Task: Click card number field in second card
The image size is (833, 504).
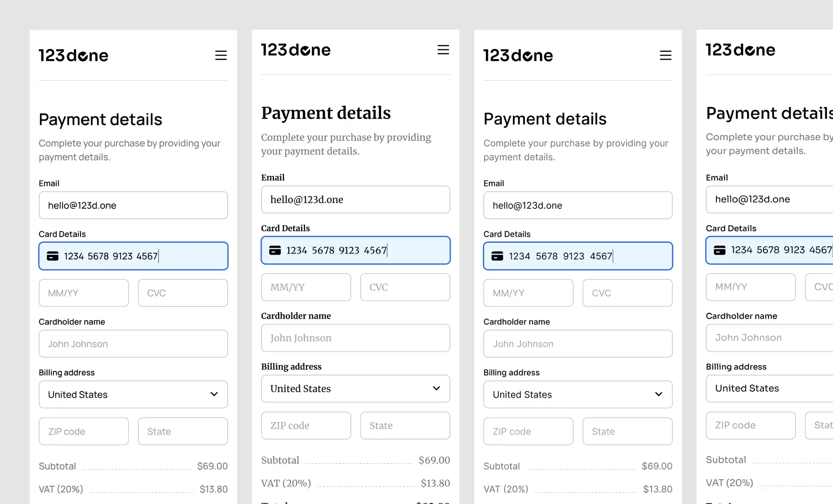Action: 356,250
